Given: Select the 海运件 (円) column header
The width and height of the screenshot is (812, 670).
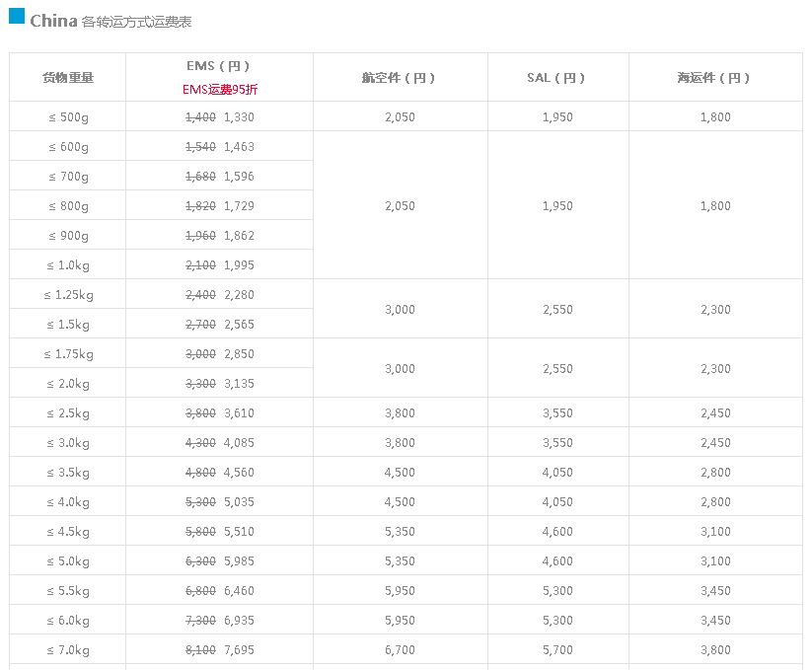Looking at the screenshot, I should (714, 78).
